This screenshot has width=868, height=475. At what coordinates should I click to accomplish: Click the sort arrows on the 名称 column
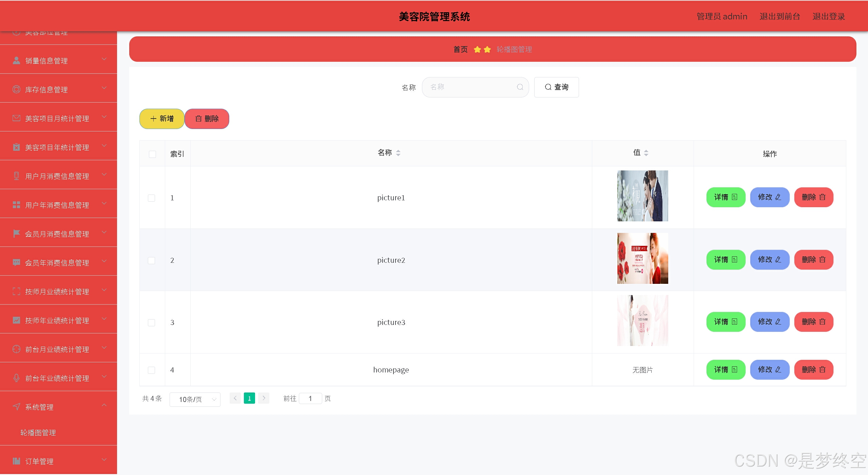[x=398, y=153]
